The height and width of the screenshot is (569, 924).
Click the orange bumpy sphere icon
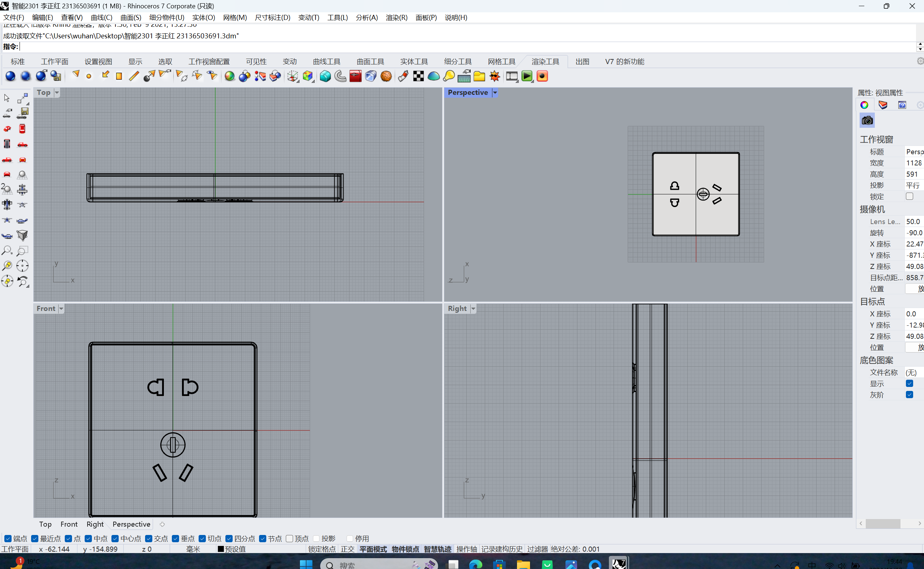tap(386, 76)
